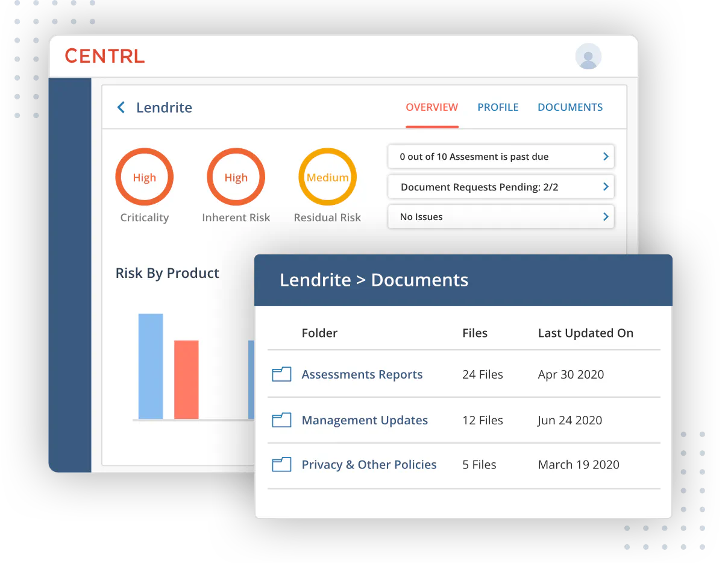Viewport: 728px width, 563px height.
Task: Switch to the Overview tab
Action: tap(431, 107)
